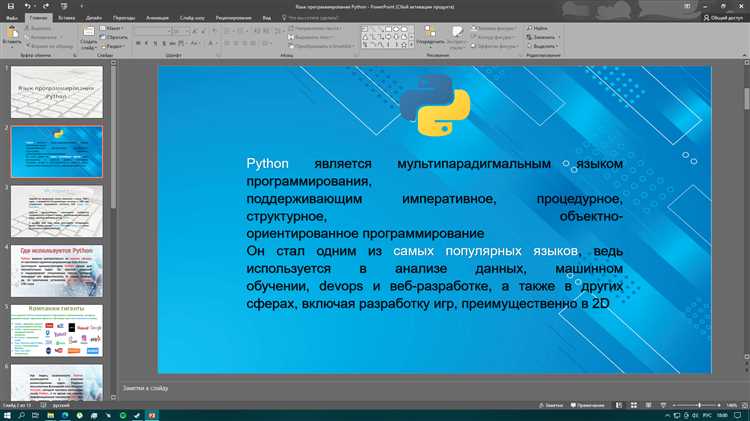Click Найти to search text
The width and height of the screenshot is (750, 421).
click(x=537, y=28)
